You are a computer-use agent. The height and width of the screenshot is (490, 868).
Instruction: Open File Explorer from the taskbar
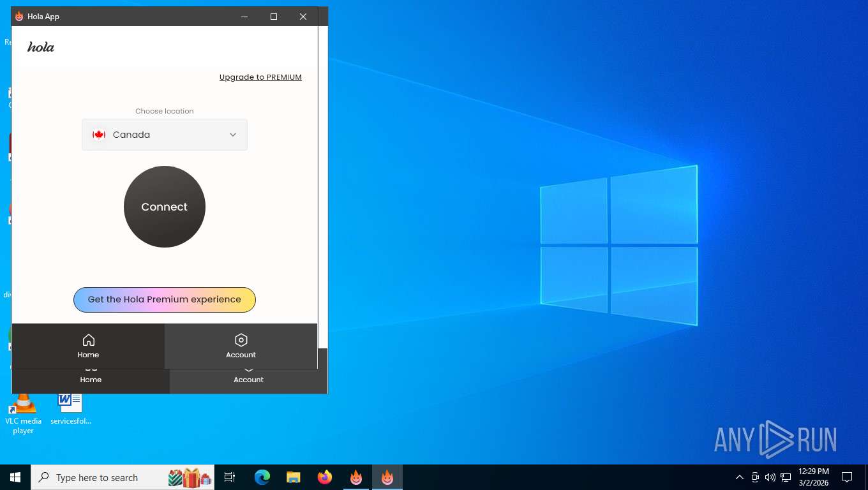coord(293,477)
